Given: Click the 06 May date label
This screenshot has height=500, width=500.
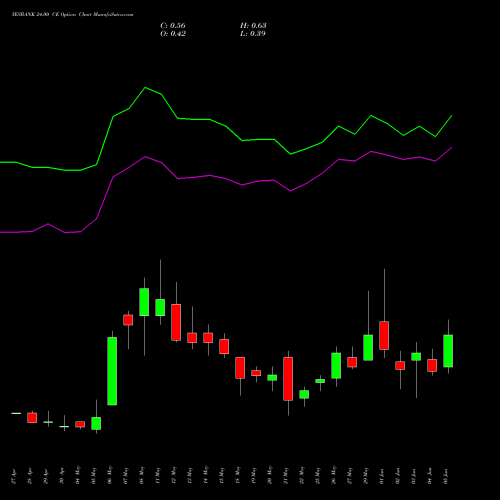Looking at the screenshot, I should 110,475.
